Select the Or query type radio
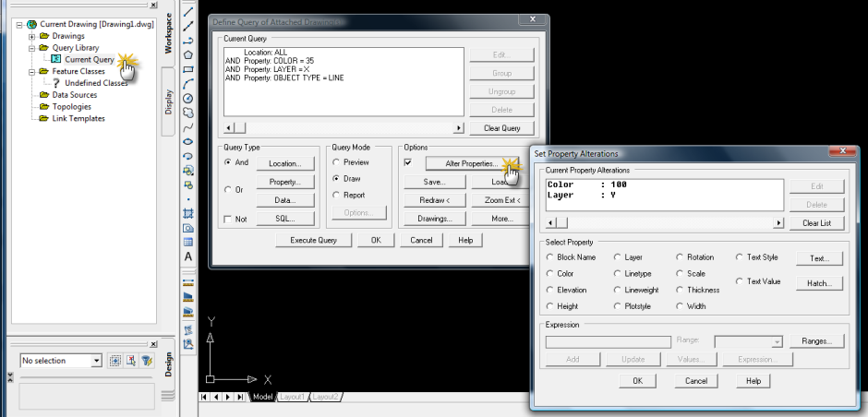868x417 pixels. [x=227, y=190]
